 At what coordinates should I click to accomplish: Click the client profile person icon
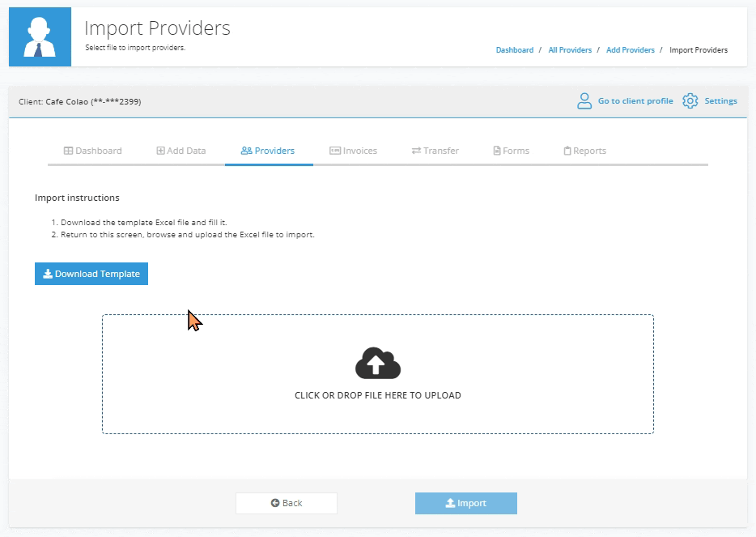click(584, 100)
